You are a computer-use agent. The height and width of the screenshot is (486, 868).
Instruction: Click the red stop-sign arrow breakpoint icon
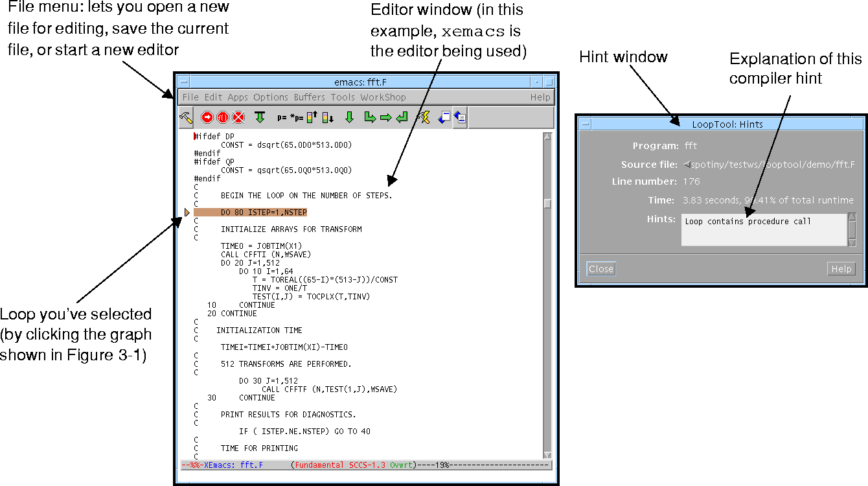207,117
